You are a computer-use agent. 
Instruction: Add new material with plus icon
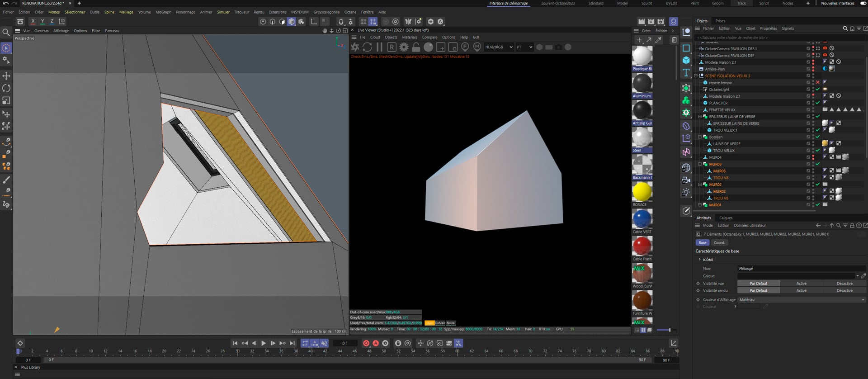[639, 40]
